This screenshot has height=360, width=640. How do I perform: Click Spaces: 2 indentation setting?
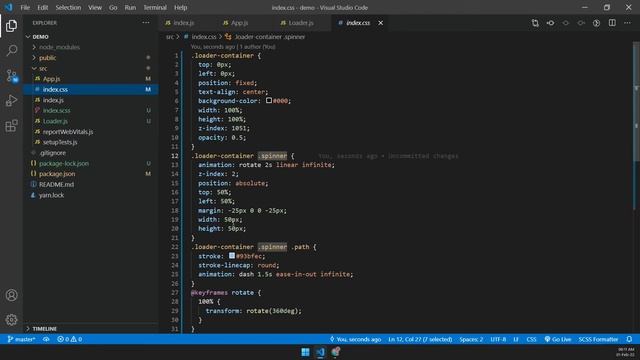[471, 339]
